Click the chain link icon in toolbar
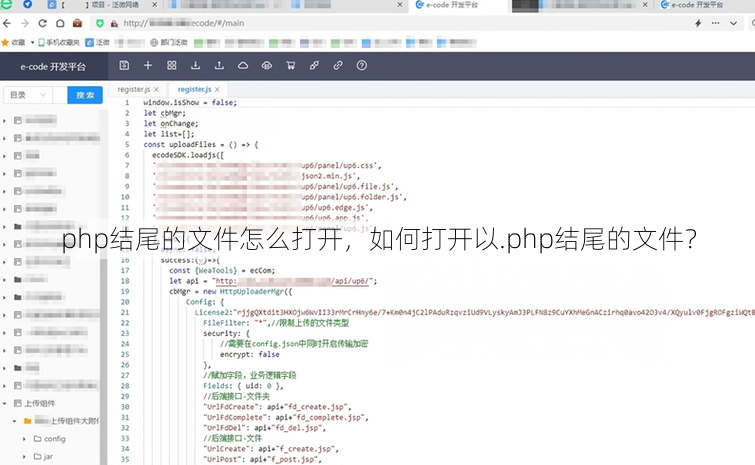 coord(338,65)
